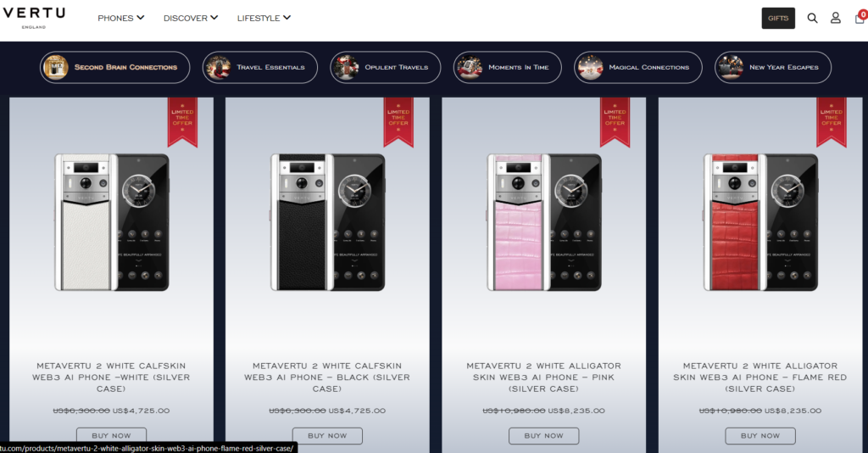Image resolution: width=868 pixels, height=453 pixels.
Task: Click Buy Now for the pink alligator phone
Action: (x=543, y=436)
